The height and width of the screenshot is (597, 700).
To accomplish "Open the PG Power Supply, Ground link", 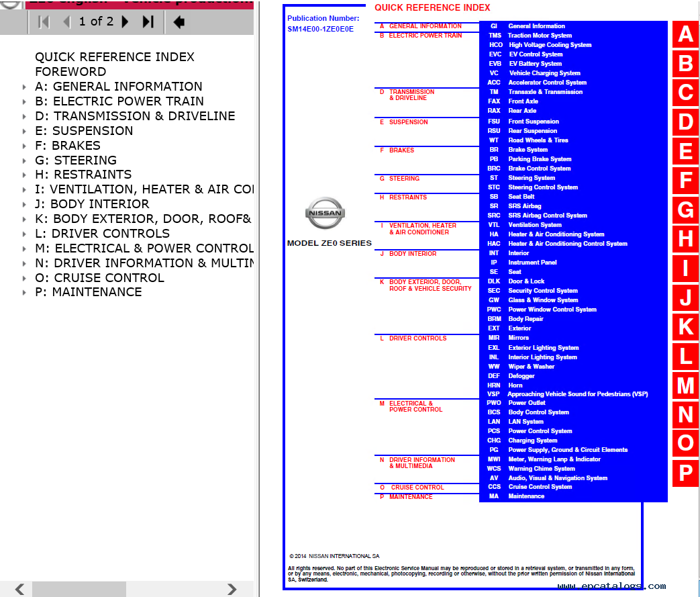I will pos(558,450).
